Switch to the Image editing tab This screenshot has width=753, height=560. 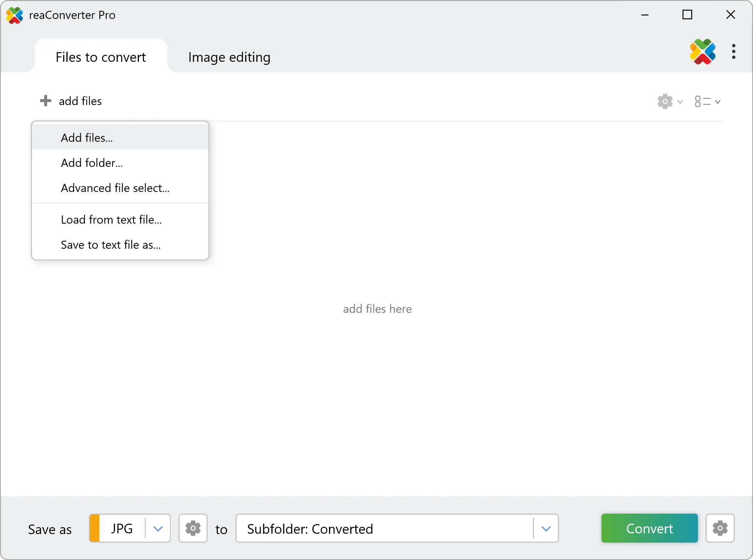[x=229, y=57]
